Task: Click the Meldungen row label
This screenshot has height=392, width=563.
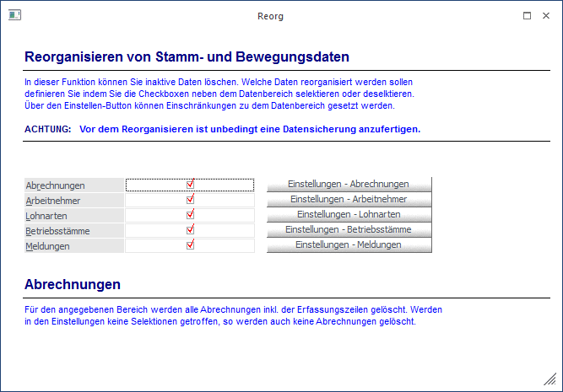Action: tap(48, 246)
